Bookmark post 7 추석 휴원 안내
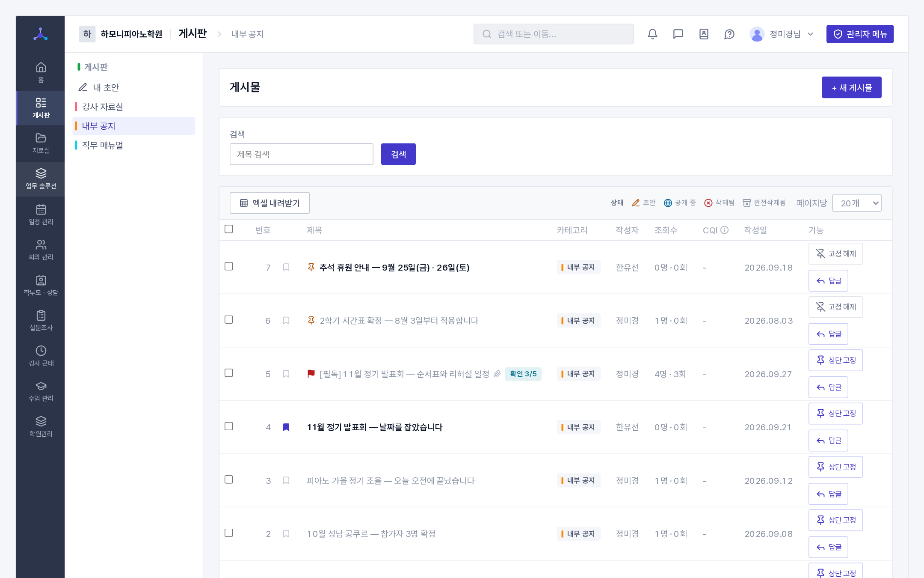The image size is (924, 578). click(x=286, y=267)
